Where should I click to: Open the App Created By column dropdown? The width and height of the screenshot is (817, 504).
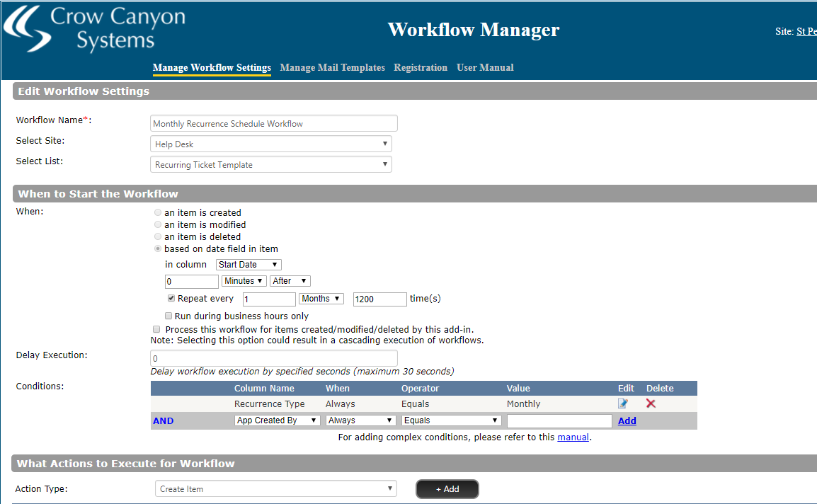pos(278,420)
